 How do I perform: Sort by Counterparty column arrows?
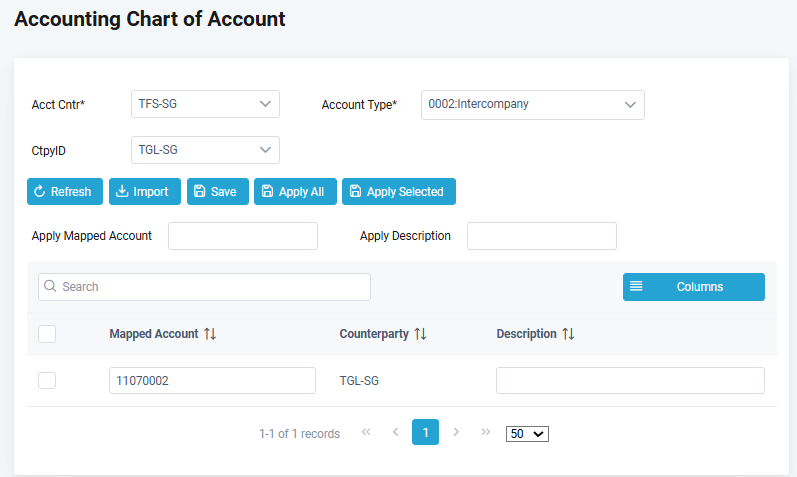click(421, 334)
